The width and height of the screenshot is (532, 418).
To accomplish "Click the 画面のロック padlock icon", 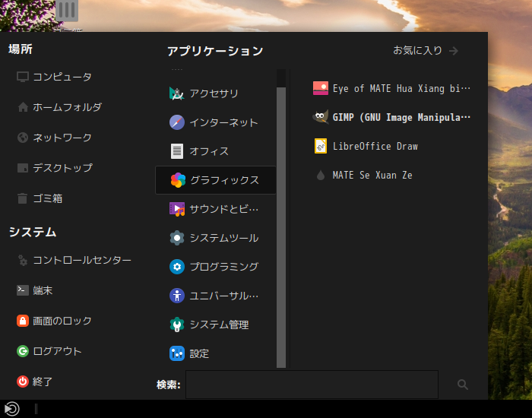I will [x=23, y=321].
